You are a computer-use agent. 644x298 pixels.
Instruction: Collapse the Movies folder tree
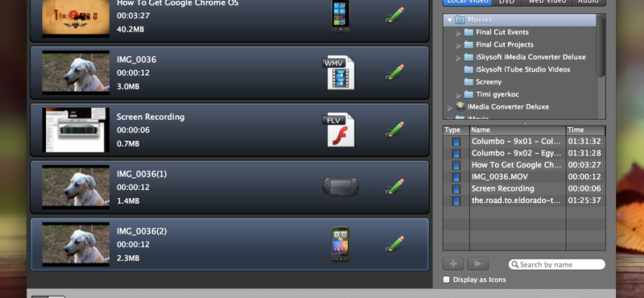449,19
